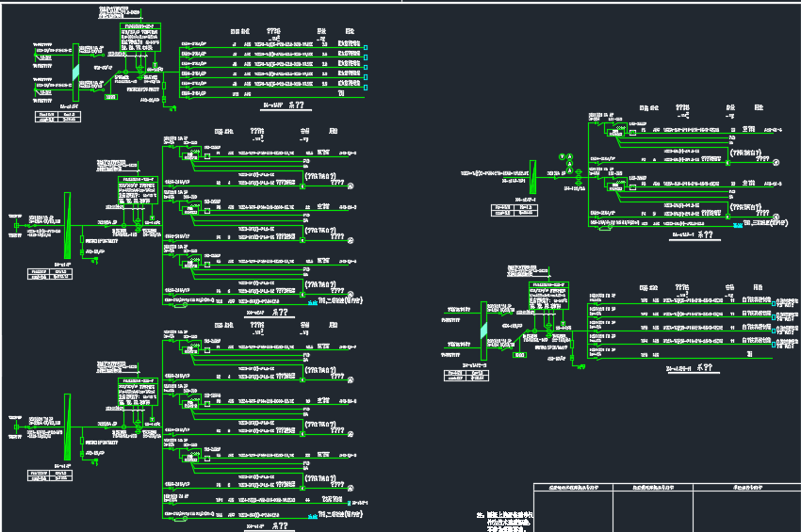Select the controller box in bottom-left diagram

138,392
